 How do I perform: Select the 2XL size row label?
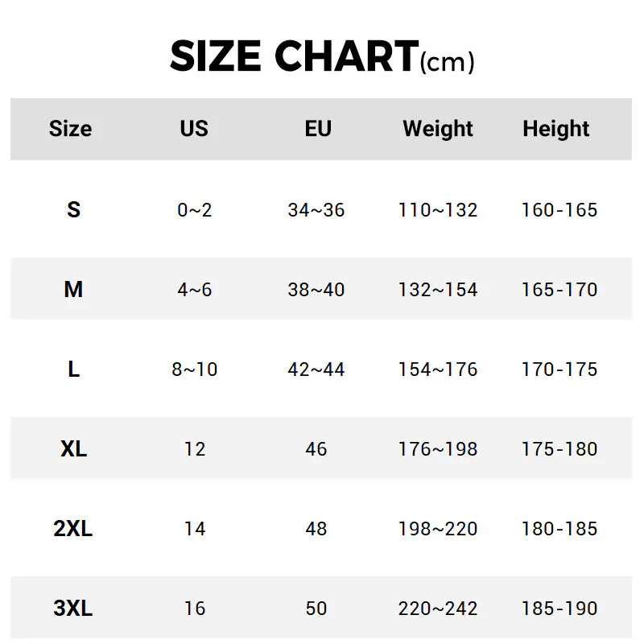tap(73, 529)
